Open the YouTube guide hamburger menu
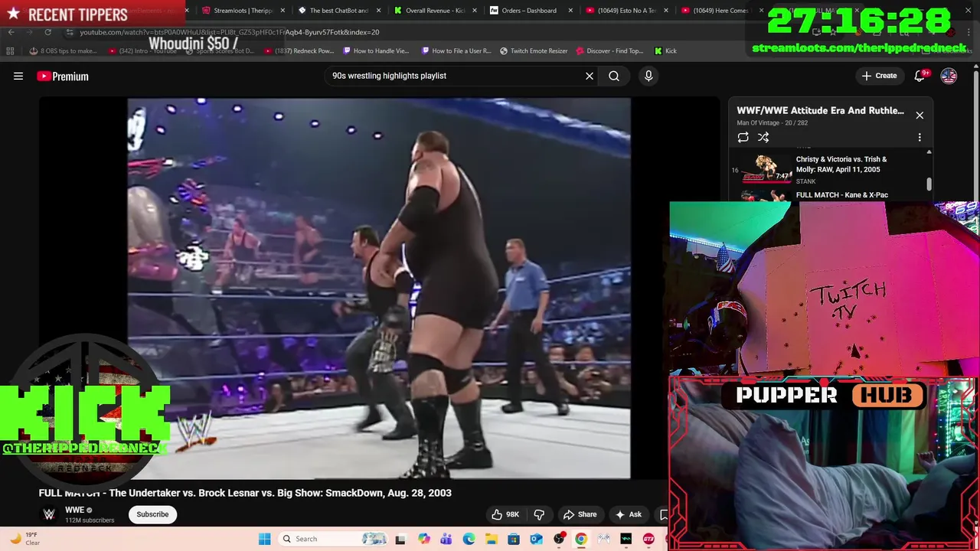Viewport: 980px width, 551px height. [x=18, y=76]
